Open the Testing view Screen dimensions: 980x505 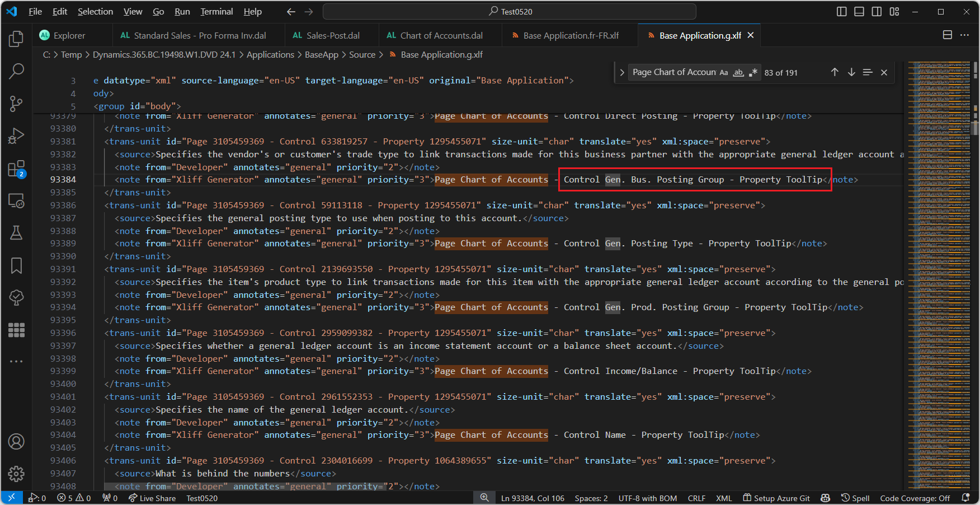[x=16, y=233]
